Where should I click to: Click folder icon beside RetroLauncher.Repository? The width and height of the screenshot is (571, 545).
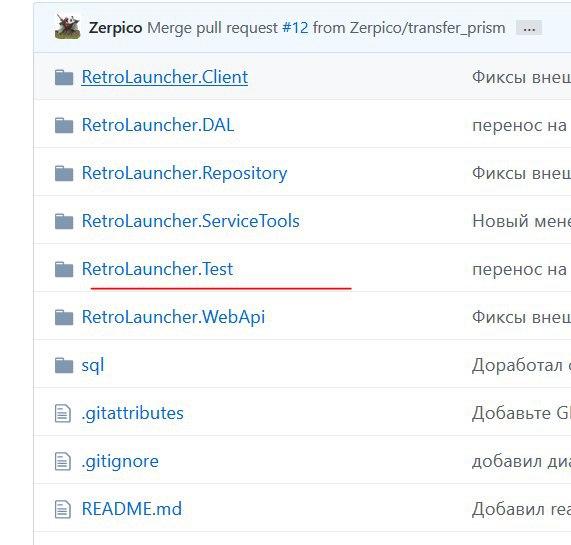[64, 173]
